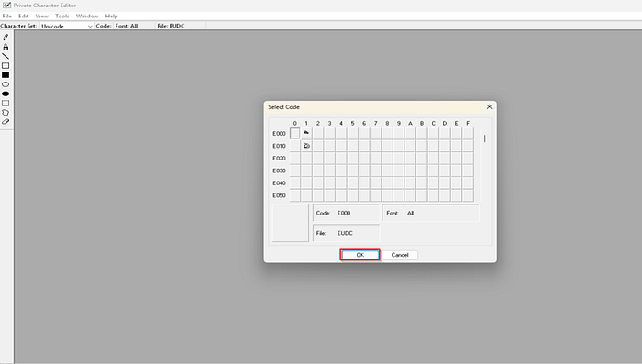Select the character glyph at code E011
642x364 pixels.
[306, 146]
